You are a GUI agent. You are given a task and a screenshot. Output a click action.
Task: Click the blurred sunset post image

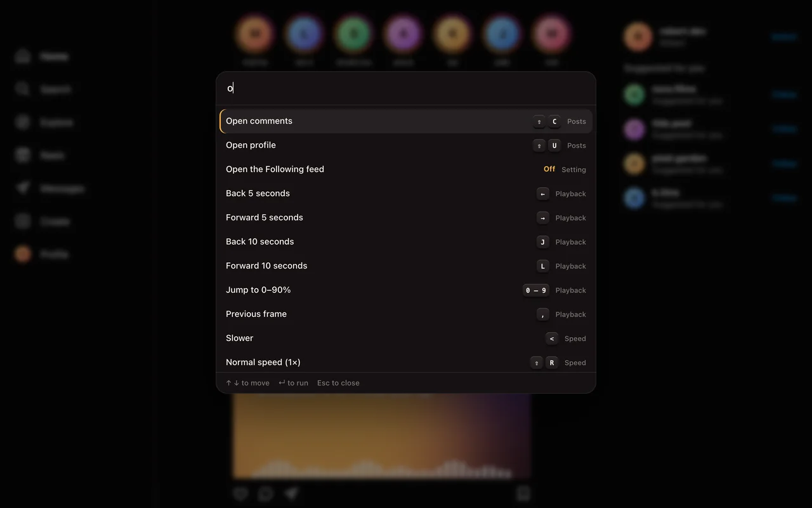(x=382, y=436)
